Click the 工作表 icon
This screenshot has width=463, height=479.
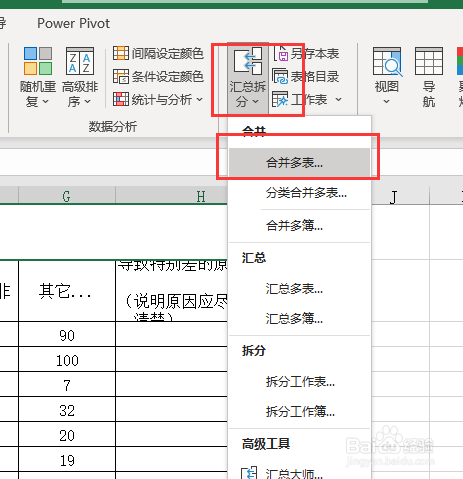[280, 99]
